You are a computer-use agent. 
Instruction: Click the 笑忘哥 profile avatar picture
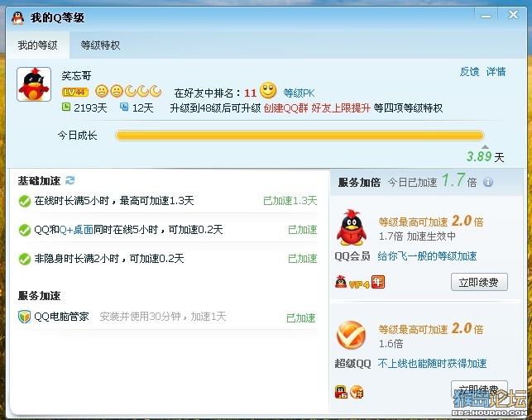pos(34,84)
